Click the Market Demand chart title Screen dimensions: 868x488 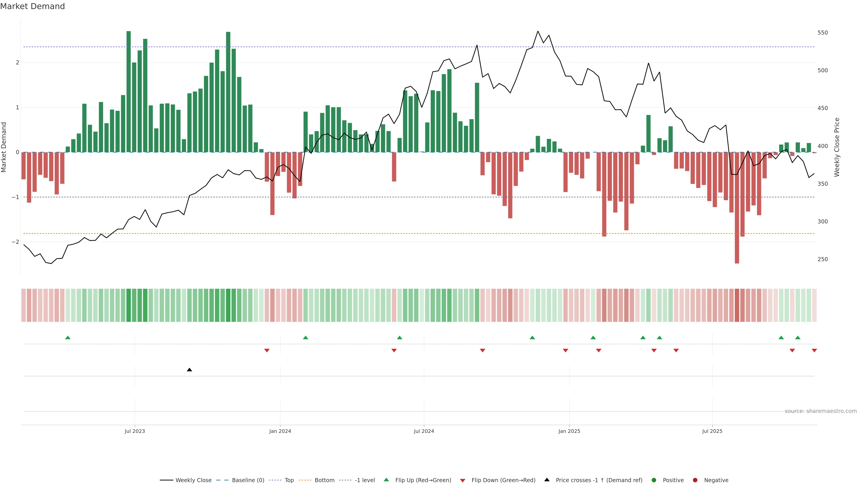pos(32,6)
